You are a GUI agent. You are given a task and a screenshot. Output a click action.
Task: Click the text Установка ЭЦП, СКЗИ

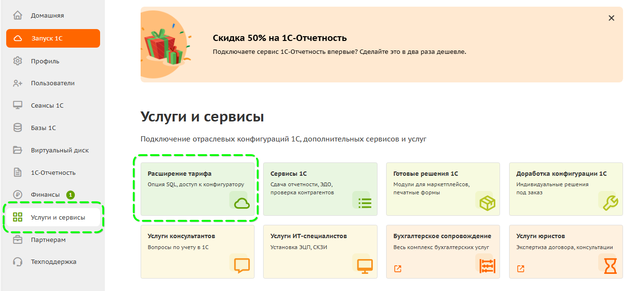(299, 247)
